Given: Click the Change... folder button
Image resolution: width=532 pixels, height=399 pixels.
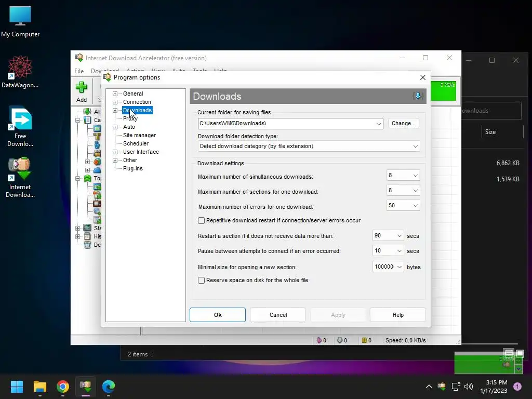Looking at the screenshot, I should pos(403,123).
